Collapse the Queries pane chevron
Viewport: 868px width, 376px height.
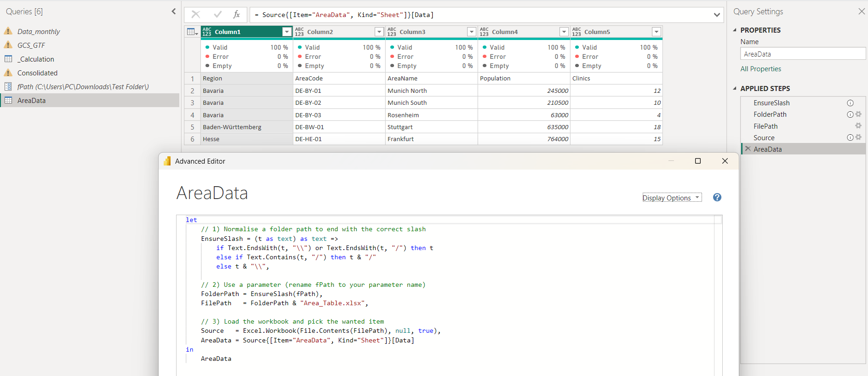(x=174, y=11)
